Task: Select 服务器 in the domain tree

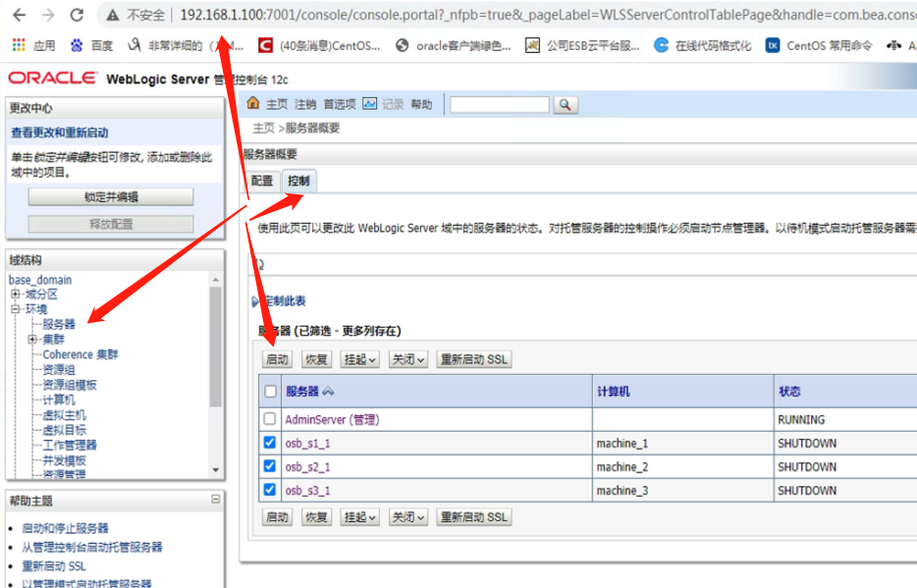Action: (x=59, y=324)
